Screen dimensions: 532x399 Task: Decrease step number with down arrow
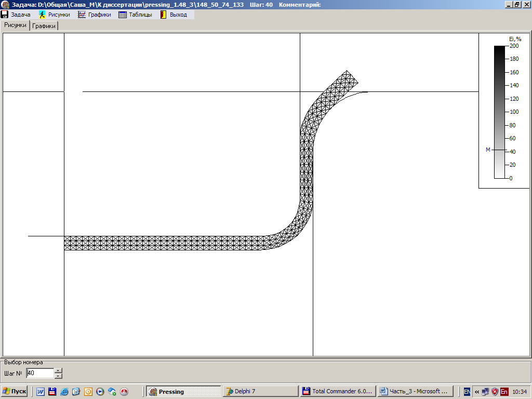[58, 376]
